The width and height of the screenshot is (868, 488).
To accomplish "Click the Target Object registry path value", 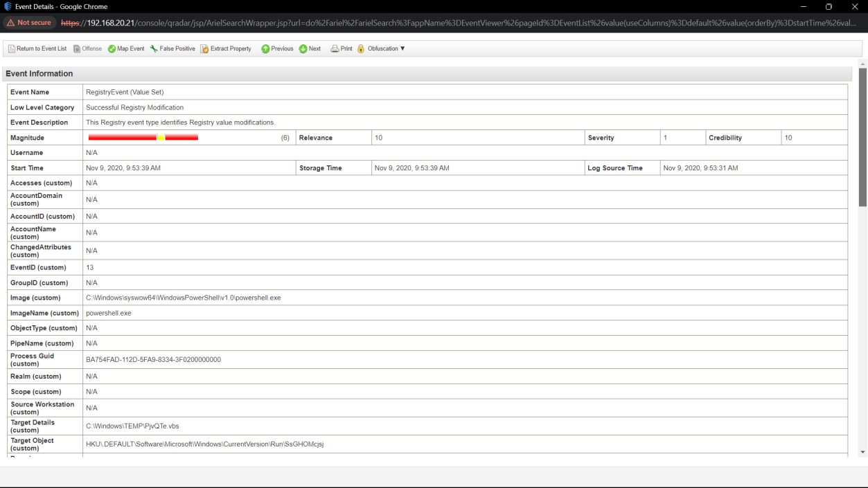I will [x=205, y=444].
